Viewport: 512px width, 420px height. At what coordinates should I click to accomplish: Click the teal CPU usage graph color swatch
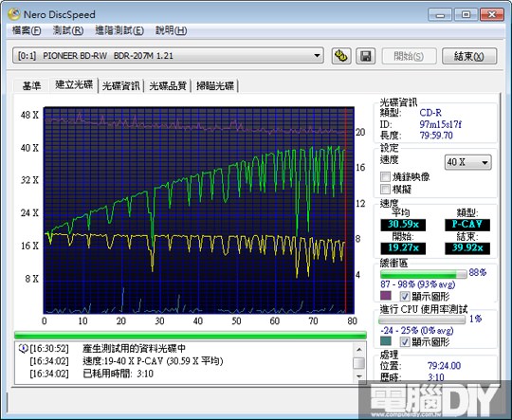click(x=386, y=341)
